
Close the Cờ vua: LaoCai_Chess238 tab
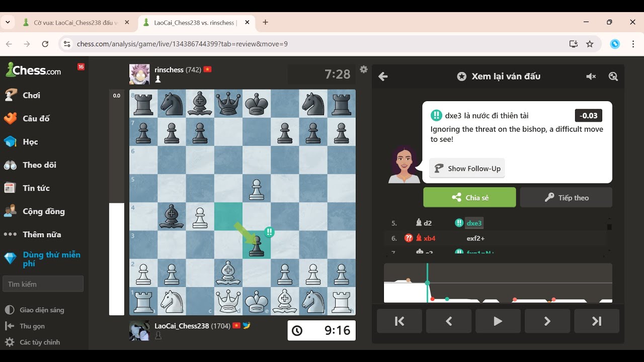tap(127, 23)
